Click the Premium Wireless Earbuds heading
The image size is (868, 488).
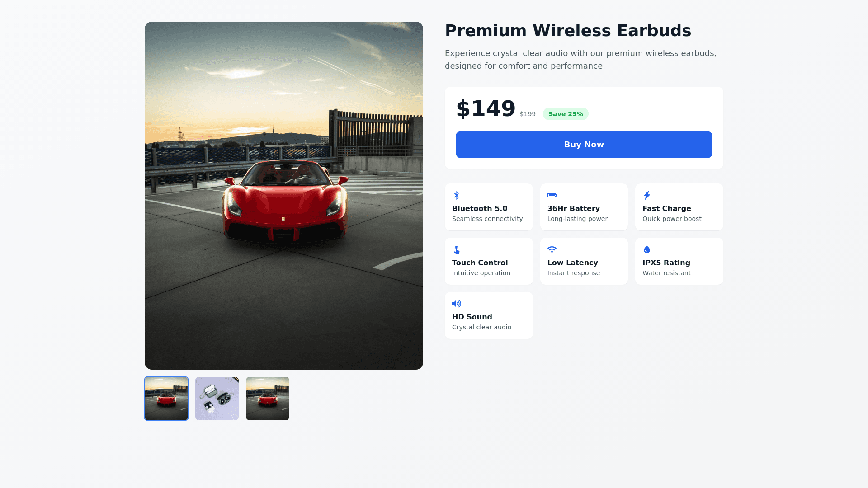[x=568, y=31]
